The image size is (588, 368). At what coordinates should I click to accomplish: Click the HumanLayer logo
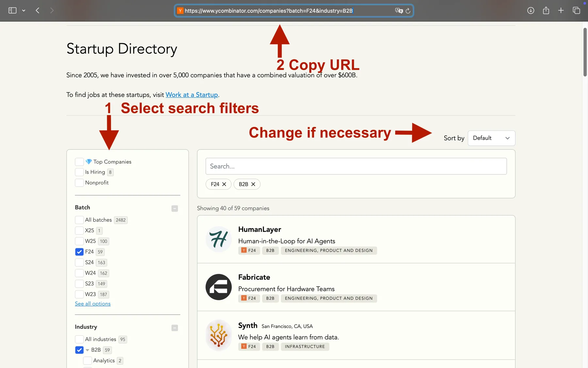tap(219, 239)
